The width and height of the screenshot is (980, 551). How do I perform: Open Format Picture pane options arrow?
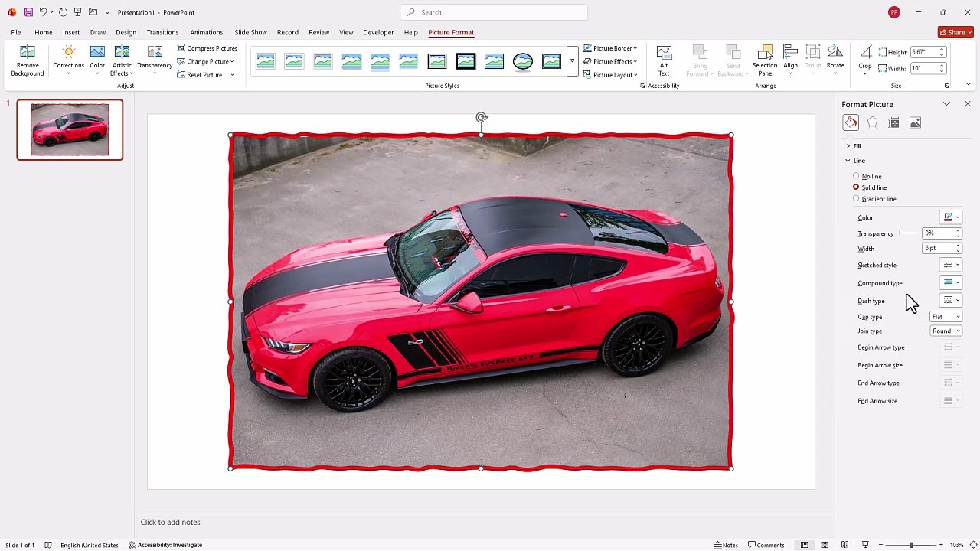(946, 104)
